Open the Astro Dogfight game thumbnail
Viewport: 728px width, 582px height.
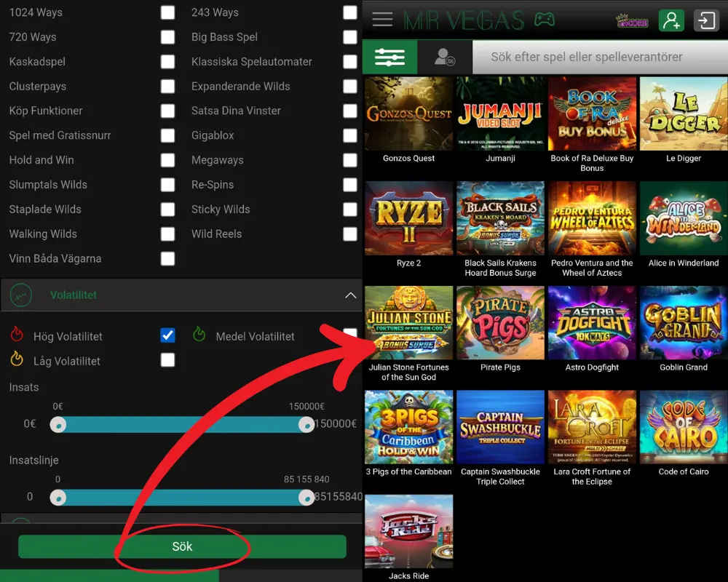(x=592, y=322)
